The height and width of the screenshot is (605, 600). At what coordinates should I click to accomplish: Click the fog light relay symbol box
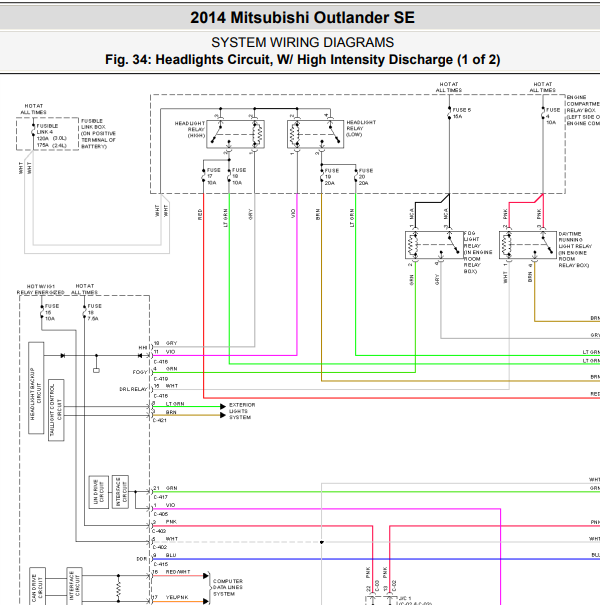tap(434, 245)
